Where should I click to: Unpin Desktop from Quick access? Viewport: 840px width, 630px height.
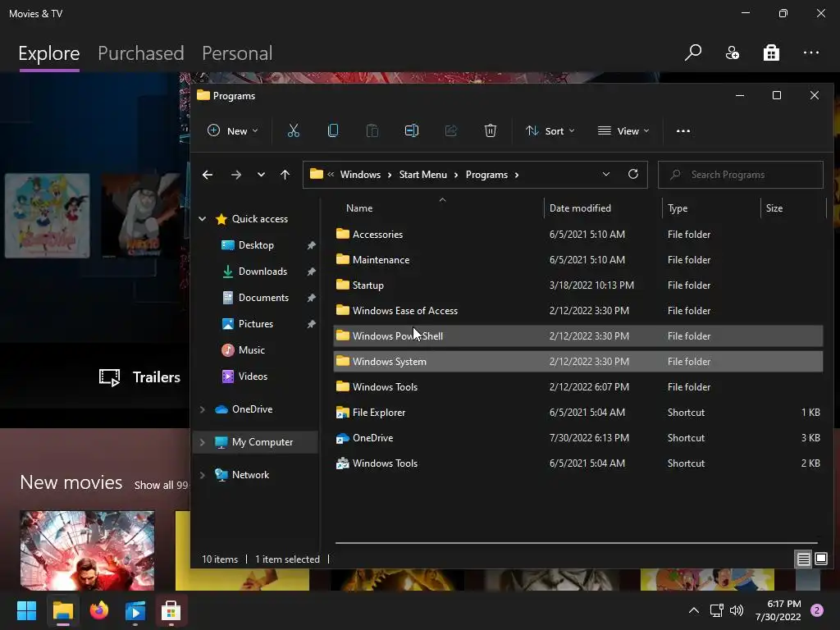(x=311, y=245)
